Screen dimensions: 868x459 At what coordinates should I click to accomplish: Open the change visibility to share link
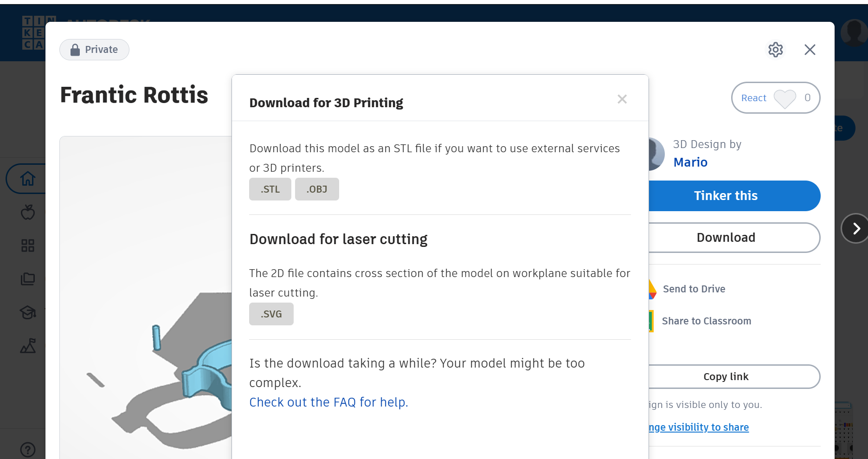pyautogui.click(x=699, y=427)
